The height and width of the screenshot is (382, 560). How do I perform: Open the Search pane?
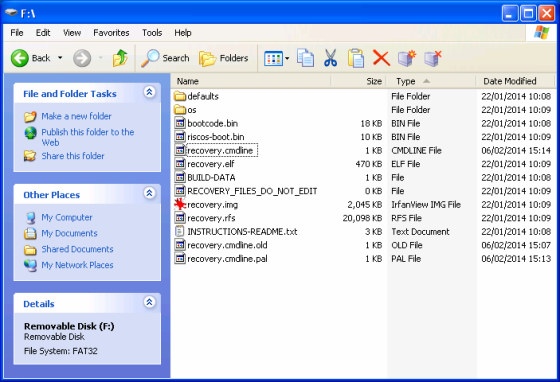tap(165, 58)
